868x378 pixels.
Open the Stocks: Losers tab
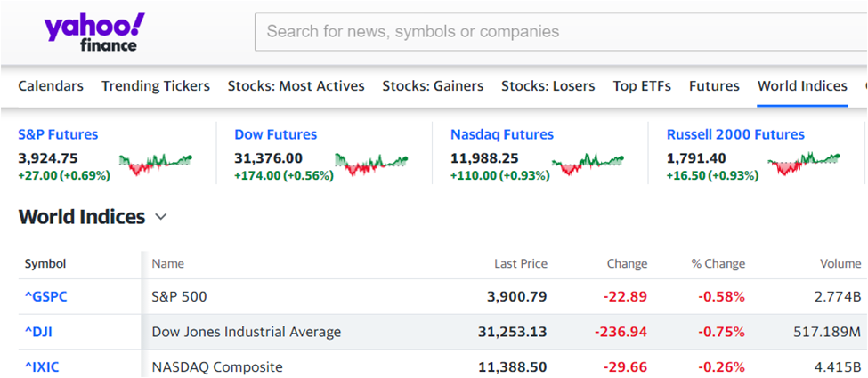548,86
